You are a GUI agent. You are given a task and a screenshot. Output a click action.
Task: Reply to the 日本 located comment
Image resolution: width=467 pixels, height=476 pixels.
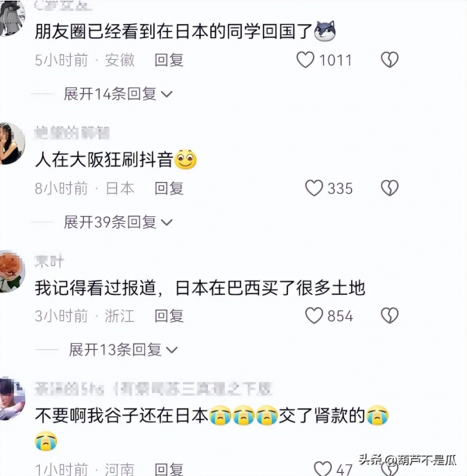pyautogui.click(x=169, y=188)
